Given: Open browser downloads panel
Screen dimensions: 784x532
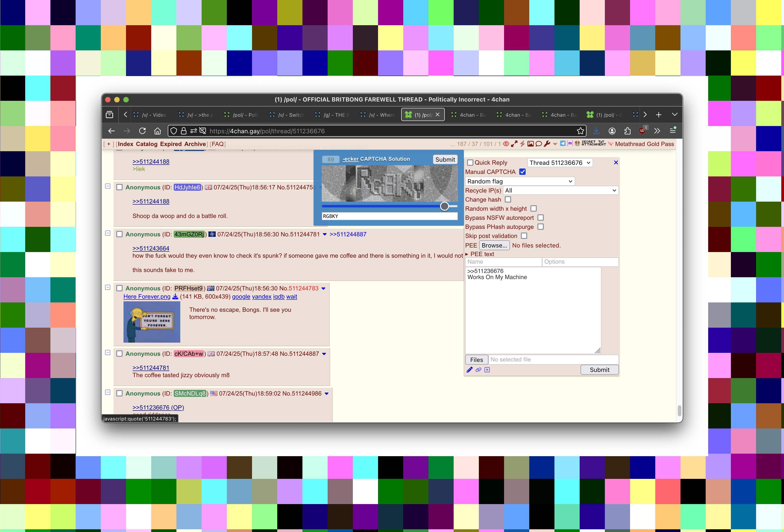Looking at the screenshot, I should 596,131.
